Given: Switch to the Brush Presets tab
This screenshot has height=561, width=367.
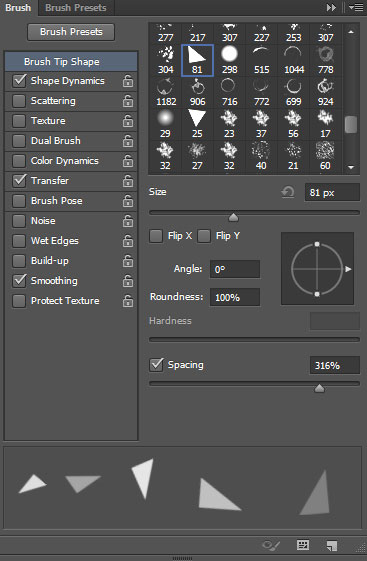Looking at the screenshot, I should pyautogui.click(x=76, y=8).
